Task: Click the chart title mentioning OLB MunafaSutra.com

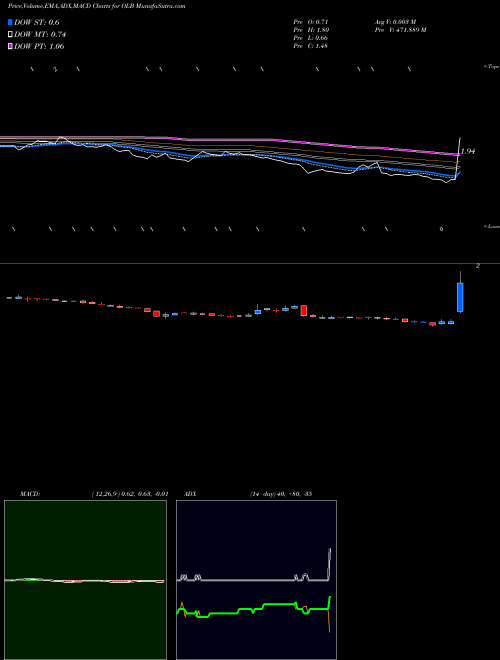Action: coord(96,7)
